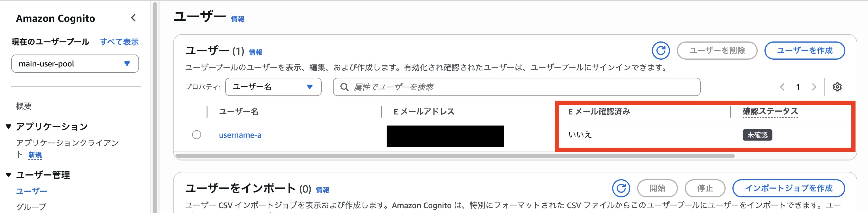
Task: Click the インポートジョブを作成 button
Action: 788,188
